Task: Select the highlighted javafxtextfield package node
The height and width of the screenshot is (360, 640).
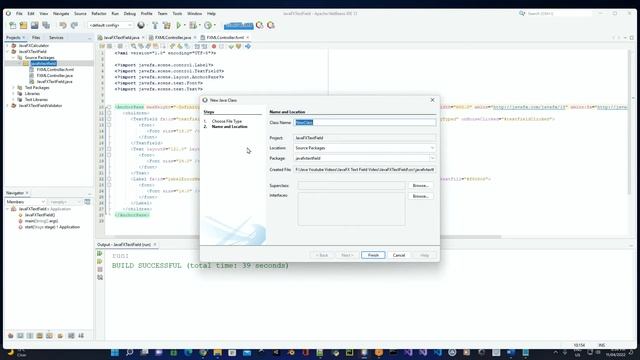Action: pyautogui.click(x=43, y=64)
